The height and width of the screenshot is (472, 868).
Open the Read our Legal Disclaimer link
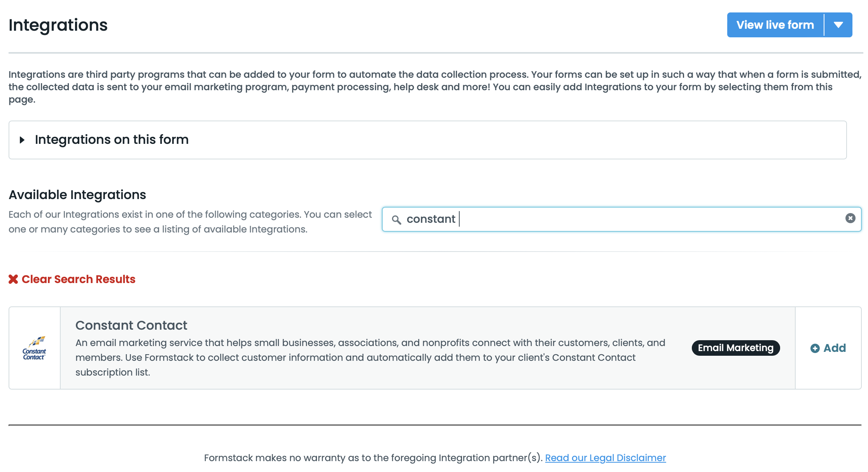point(605,458)
